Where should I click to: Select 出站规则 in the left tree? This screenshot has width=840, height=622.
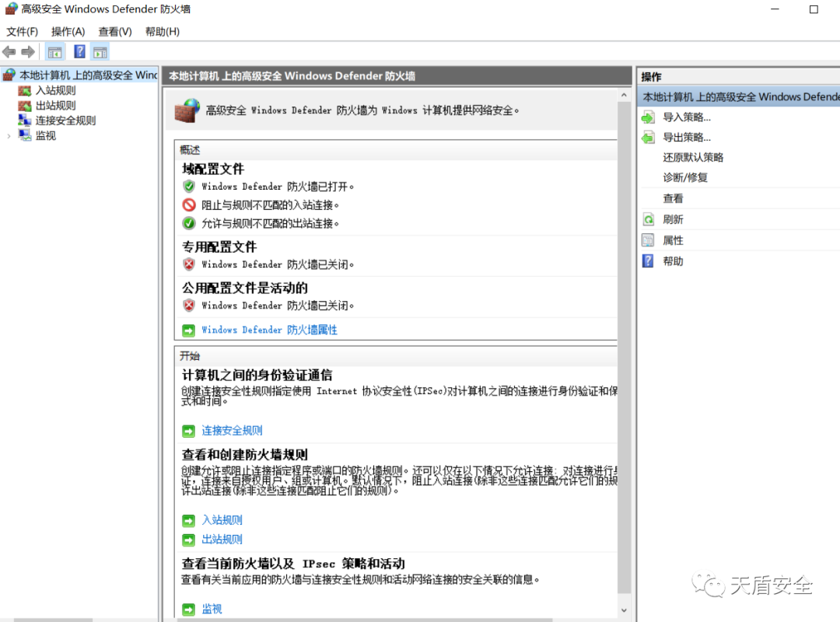pyautogui.click(x=56, y=106)
